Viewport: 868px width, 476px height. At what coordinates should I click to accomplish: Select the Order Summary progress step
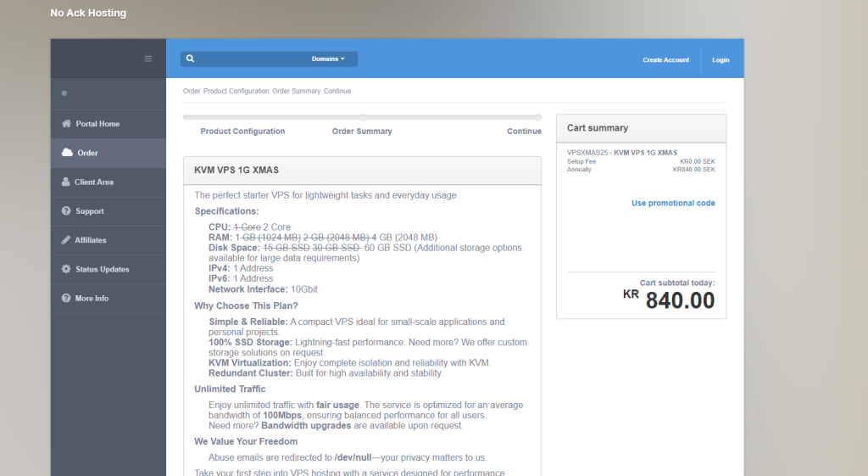click(362, 132)
